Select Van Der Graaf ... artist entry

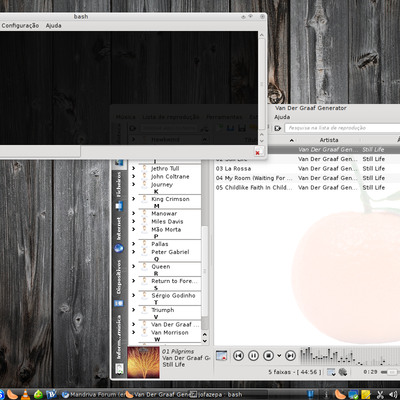coord(175,324)
